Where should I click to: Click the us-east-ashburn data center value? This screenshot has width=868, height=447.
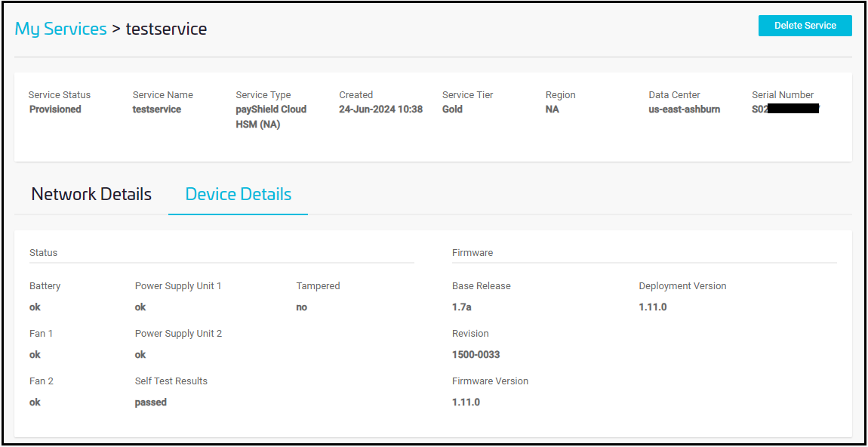(x=684, y=109)
